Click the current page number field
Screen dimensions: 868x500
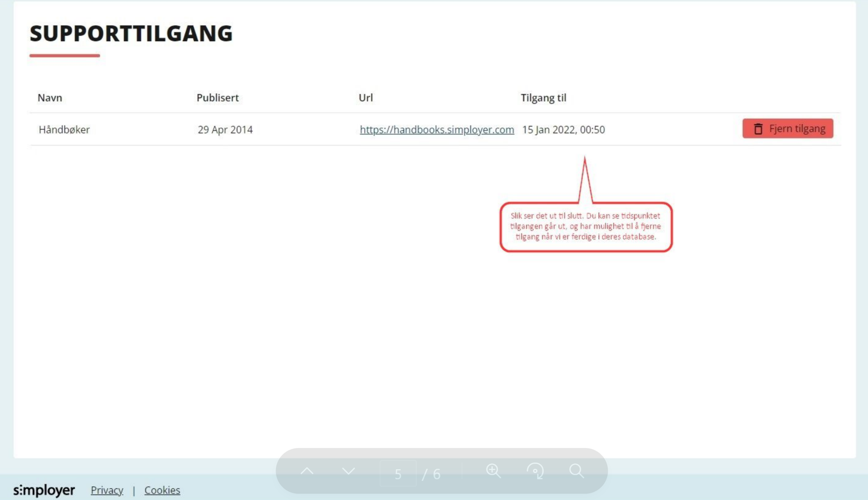[x=398, y=473]
